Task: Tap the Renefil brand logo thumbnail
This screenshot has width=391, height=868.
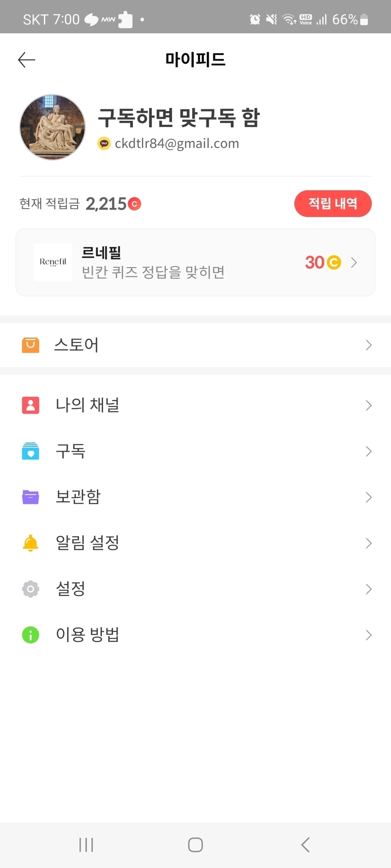Action: tap(53, 262)
